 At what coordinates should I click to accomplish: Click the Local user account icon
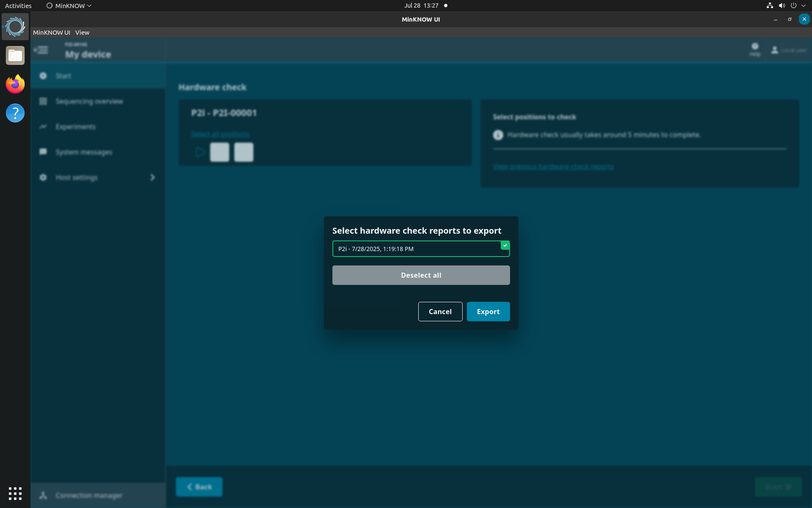click(775, 50)
